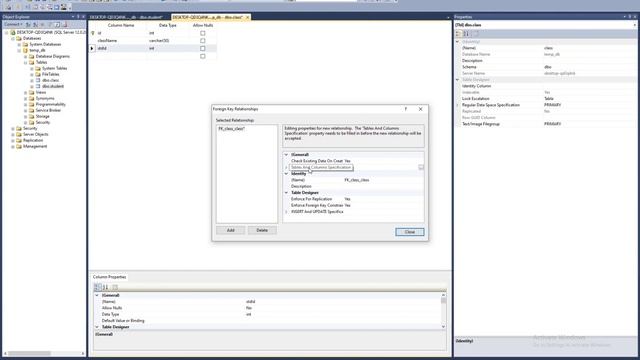Collapse the Databases node in Object Explorer

13,38
